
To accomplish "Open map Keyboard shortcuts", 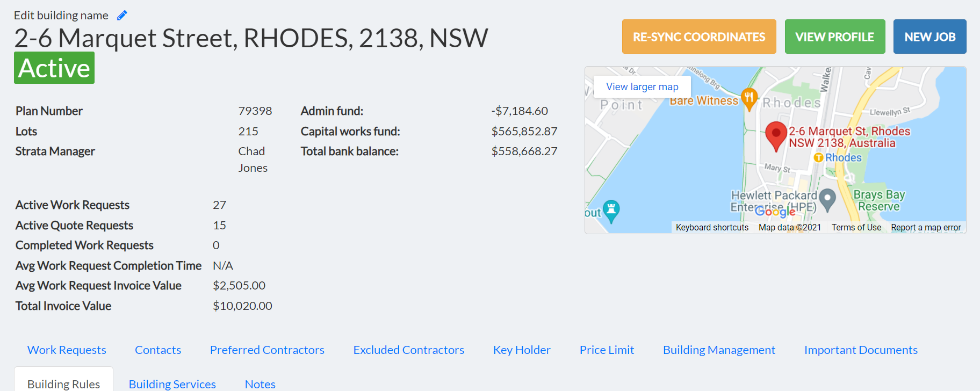I will pyautogui.click(x=712, y=228).
